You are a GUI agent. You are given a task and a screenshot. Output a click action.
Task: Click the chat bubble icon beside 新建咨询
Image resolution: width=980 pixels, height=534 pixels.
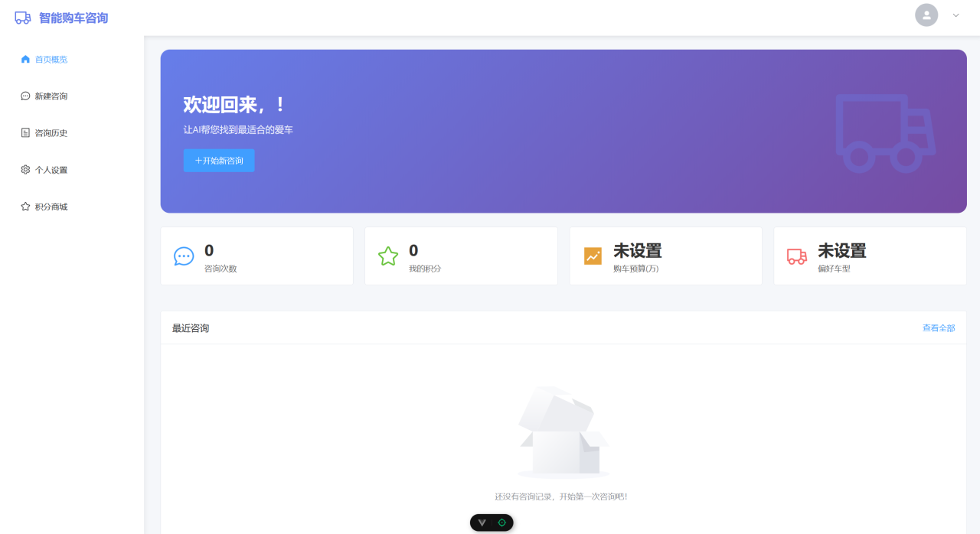coord(25,96)
